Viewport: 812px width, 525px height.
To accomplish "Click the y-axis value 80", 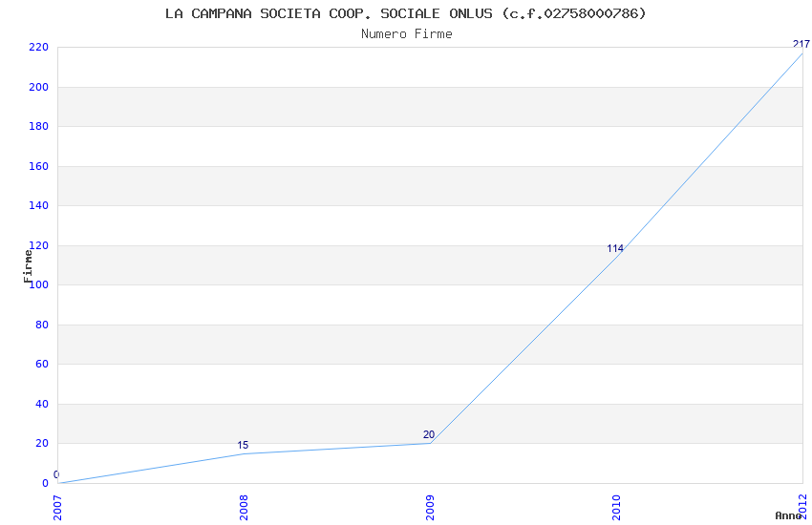I will pyautogui.click(x=42, y=325).
